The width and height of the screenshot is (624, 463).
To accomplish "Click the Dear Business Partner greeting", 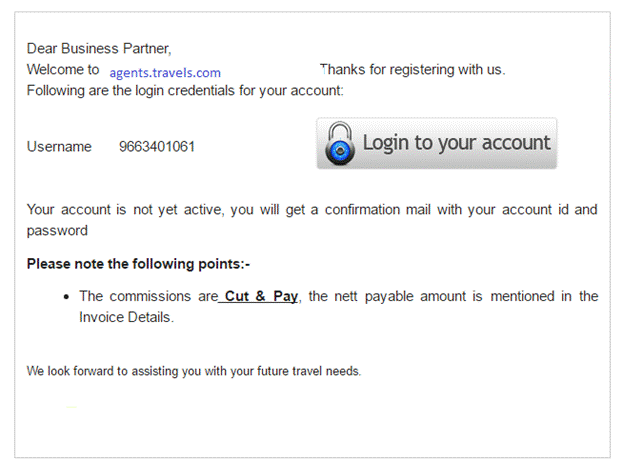I will click(99, 49).
